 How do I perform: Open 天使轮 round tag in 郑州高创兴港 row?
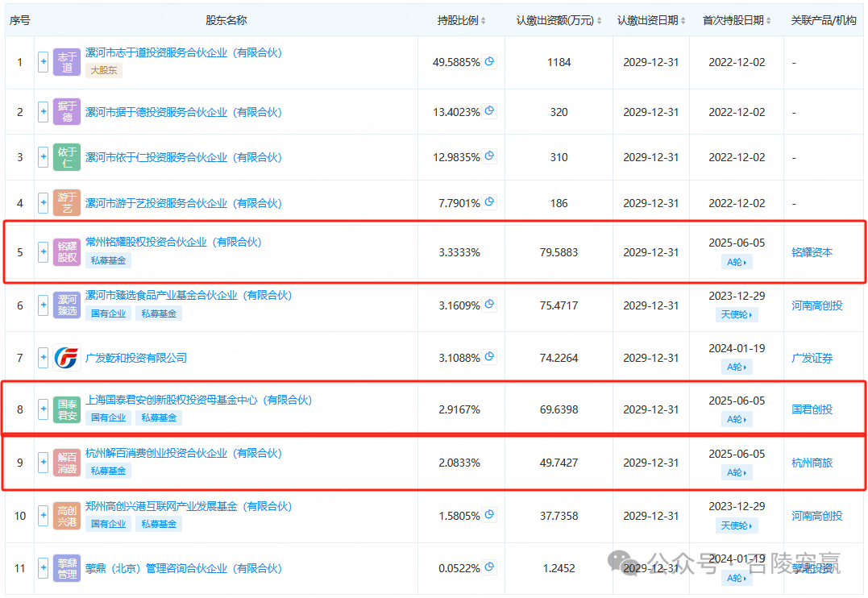click(737, 525)
